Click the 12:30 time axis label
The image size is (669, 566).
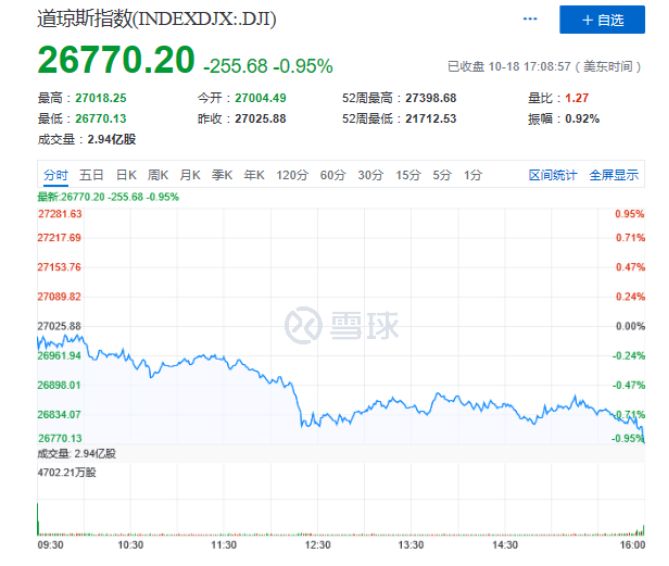[317, 545]
